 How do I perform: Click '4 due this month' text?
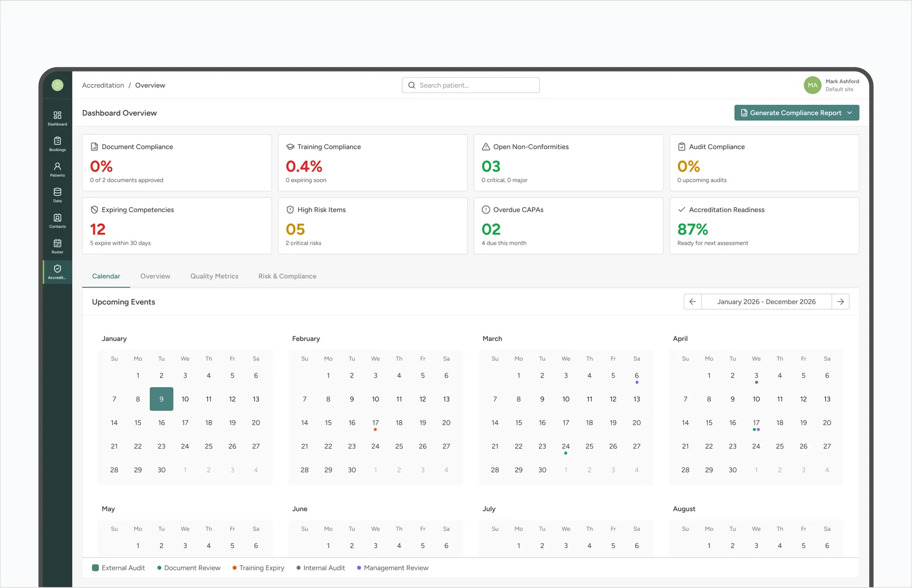click(x=504, y=243)
